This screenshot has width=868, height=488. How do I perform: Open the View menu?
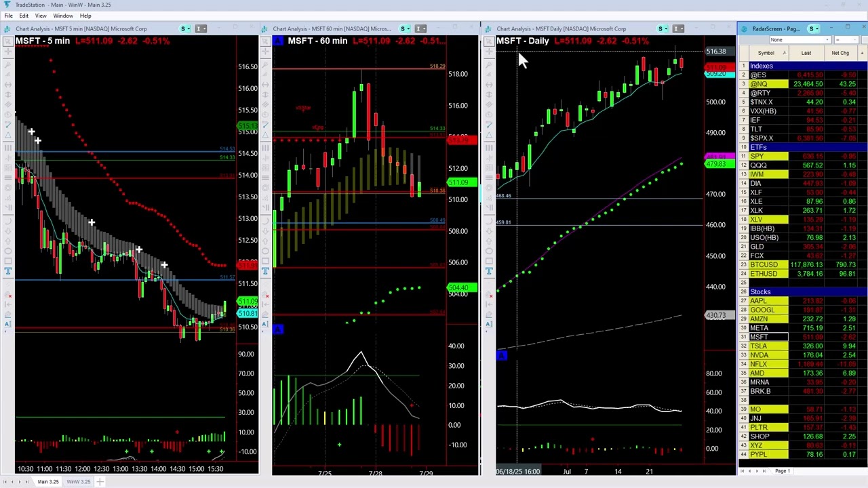click(x=41, y=16)
